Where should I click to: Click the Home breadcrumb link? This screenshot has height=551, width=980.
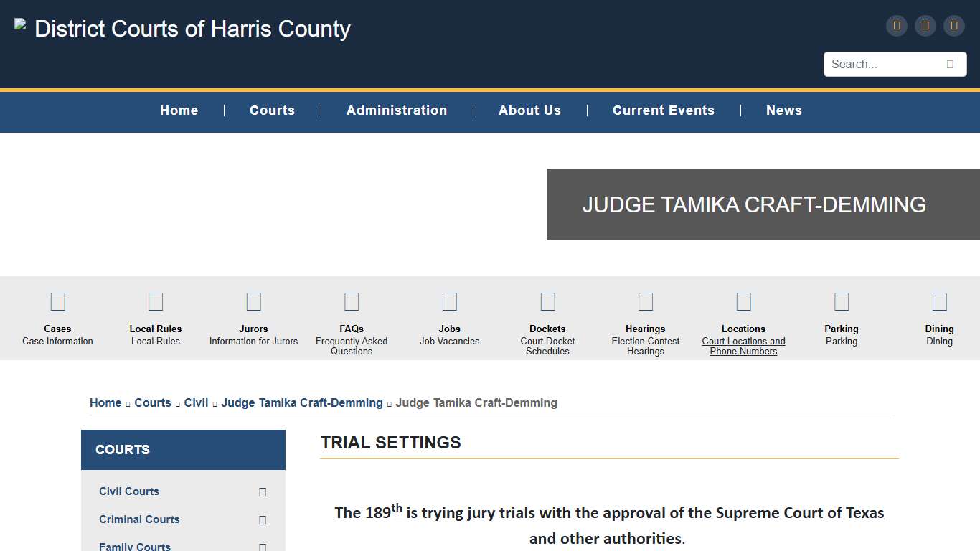click(105, 403)
